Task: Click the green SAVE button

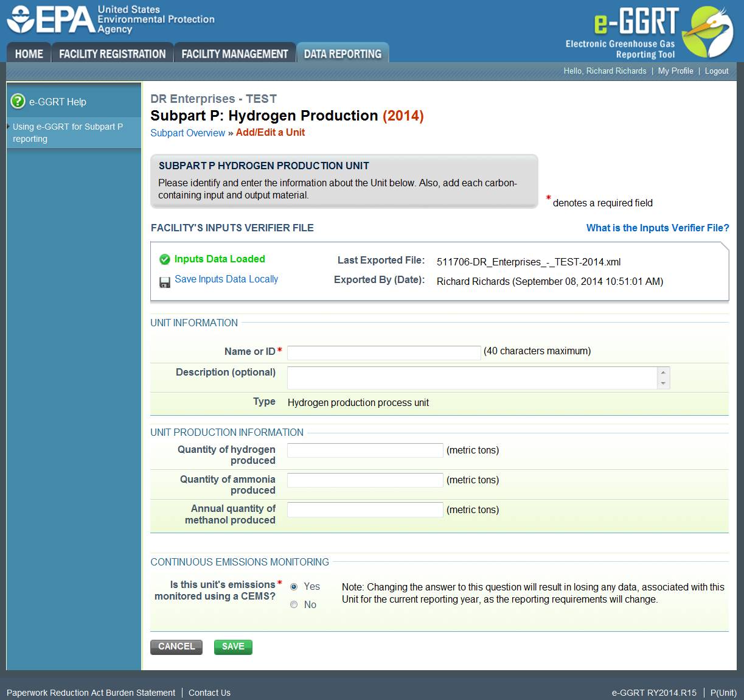Action: [x=233, y=646]
